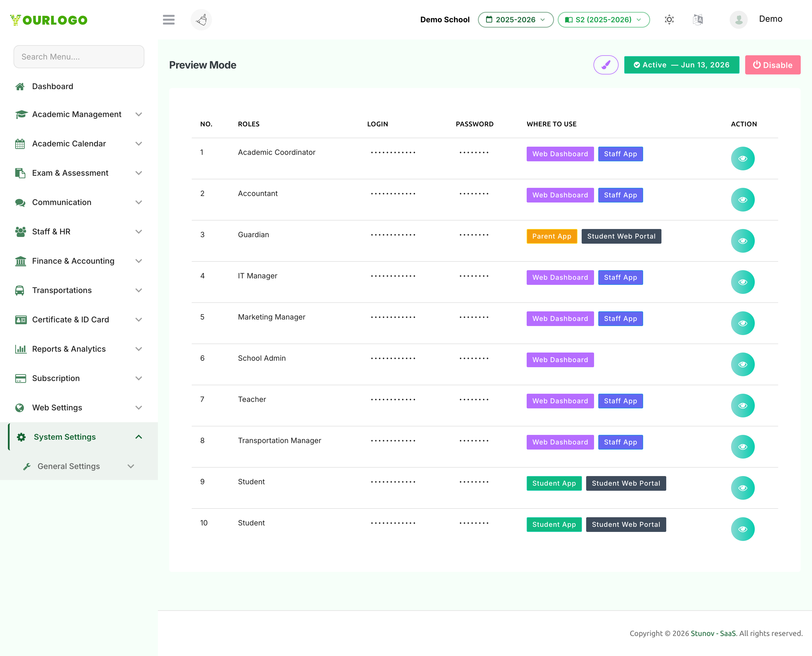This screenshot has height=656, width=812.
Task: Click the purple brush icon button
Action: pyautogui.click(x=606, y=65)
